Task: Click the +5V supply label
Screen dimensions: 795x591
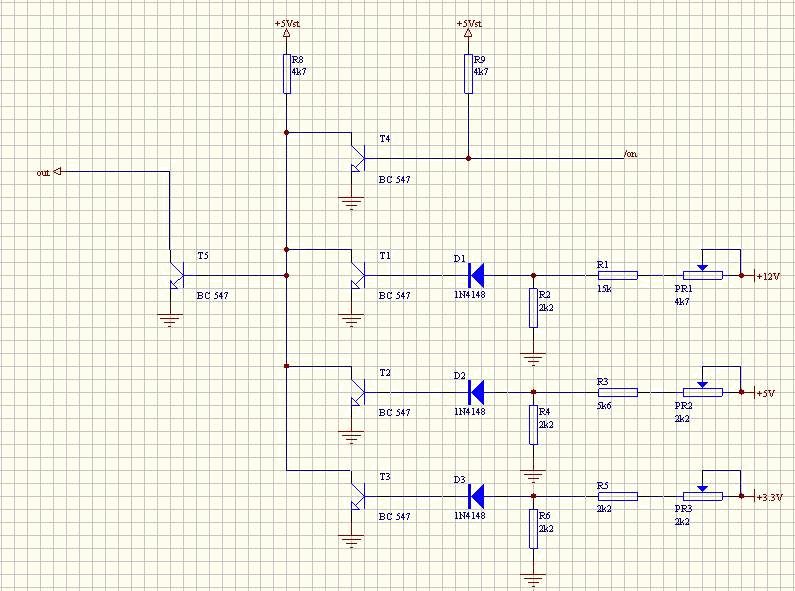Action: (766, 393)
